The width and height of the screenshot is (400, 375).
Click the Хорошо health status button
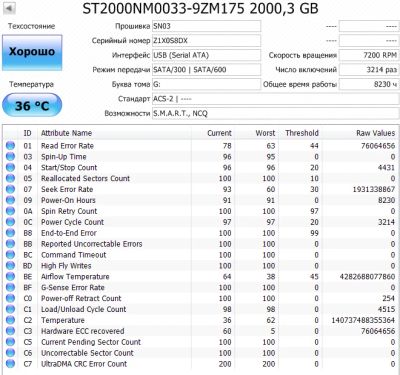pyautogui.click(x=32, y=52)
